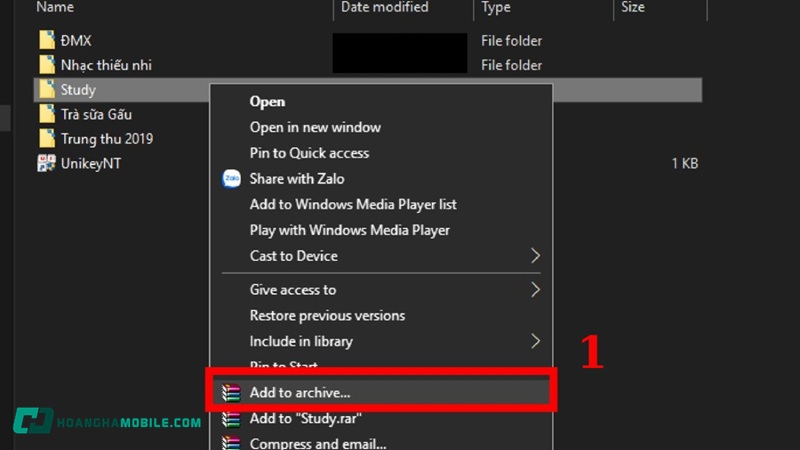
Task: Sort files by the Name column header
Action: (55, 7)
